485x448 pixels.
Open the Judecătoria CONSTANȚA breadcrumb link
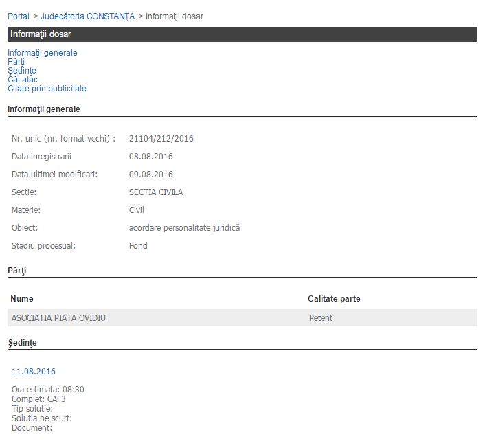pyautogui.click(x=88, y=16)
